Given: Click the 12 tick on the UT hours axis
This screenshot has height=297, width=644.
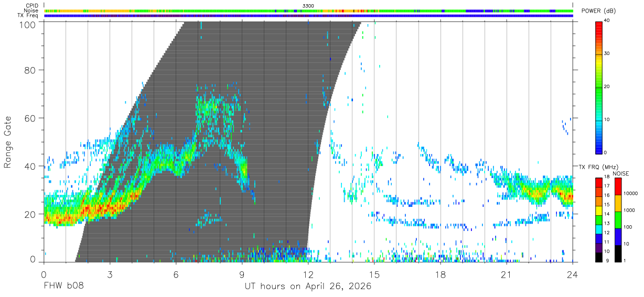Looking at the screenshot, I should [x=308, y=274].
